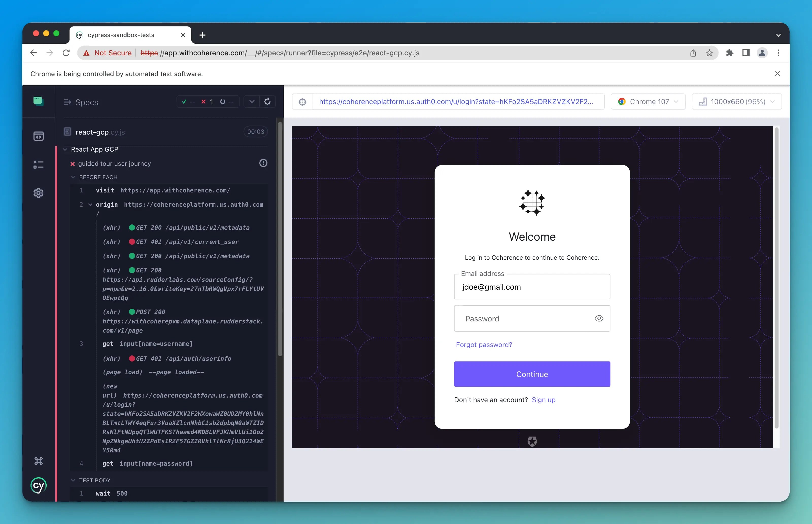The width and height of the screenshot is (812, 524).
Task: Open the Specs list sidebar icon
Action: tap(38, 136)
